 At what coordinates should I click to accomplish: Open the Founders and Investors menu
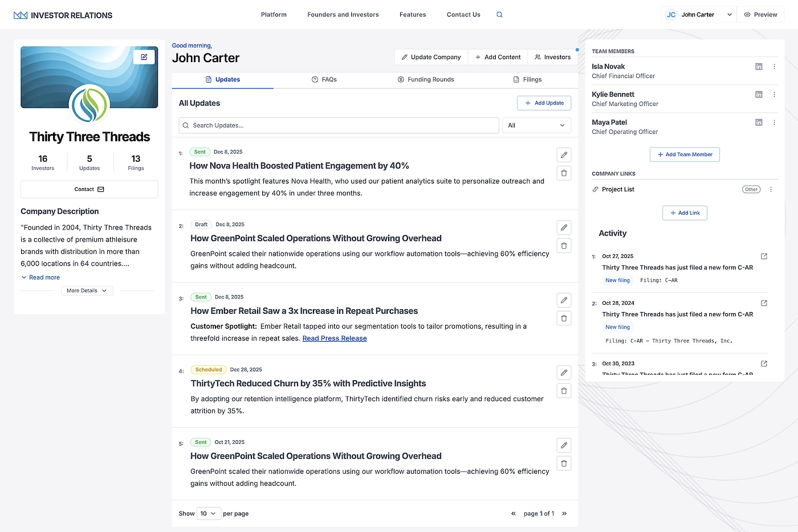(x=343, y=14)
